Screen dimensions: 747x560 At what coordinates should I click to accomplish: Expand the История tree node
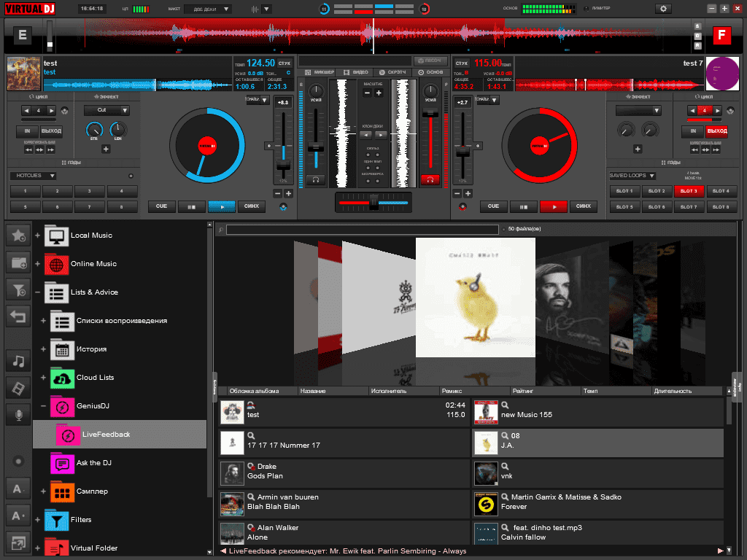43,349
